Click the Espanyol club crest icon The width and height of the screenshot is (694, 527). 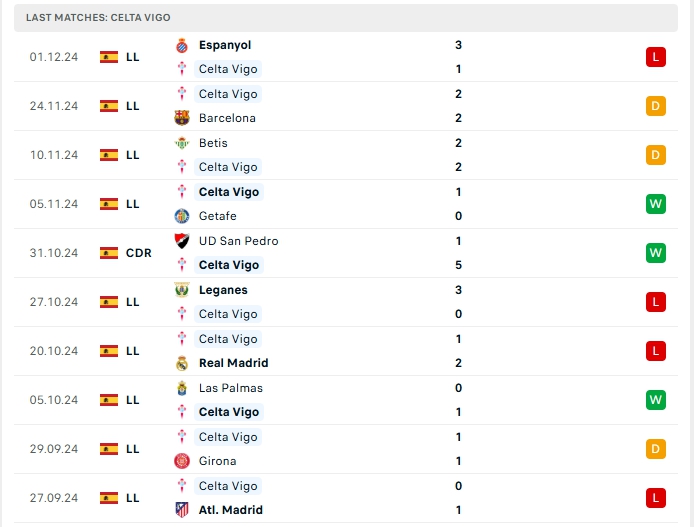(182, 45)
